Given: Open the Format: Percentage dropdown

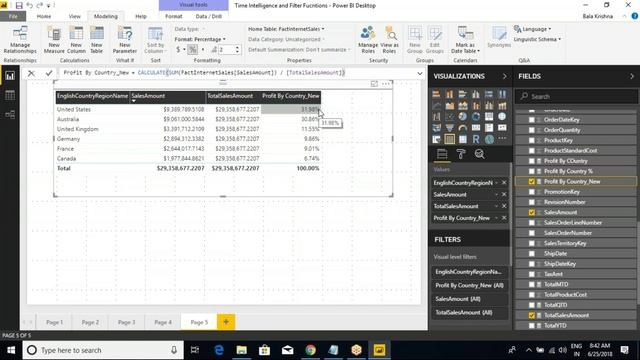Looking at the screenshot, I should click(x=200, y=39).
